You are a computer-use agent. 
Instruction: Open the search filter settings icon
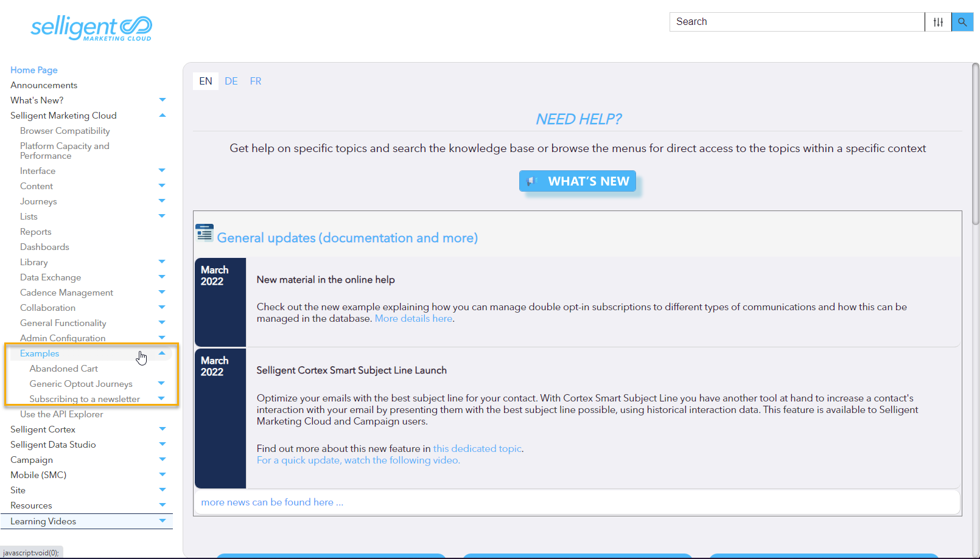(938, 22)
